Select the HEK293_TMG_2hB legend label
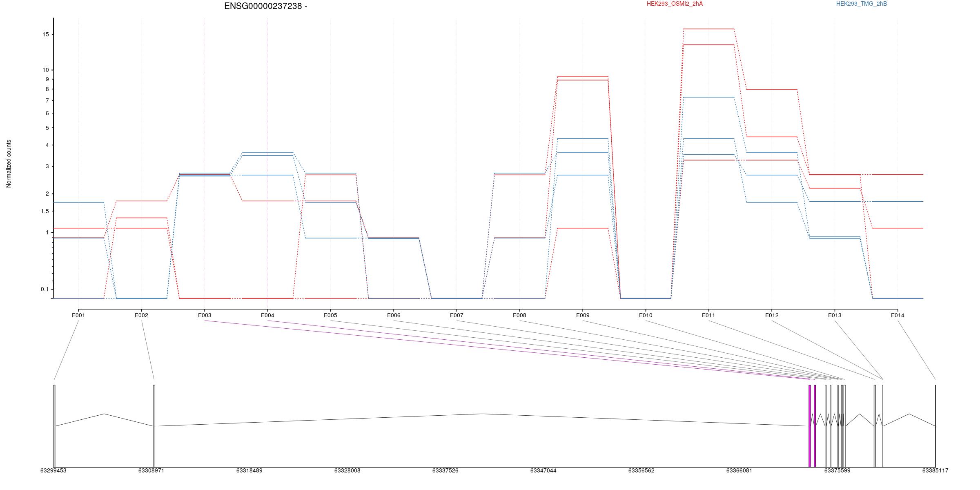Image resolution: width=980 pixels, height=490 pixels. (x=862, y=4)
